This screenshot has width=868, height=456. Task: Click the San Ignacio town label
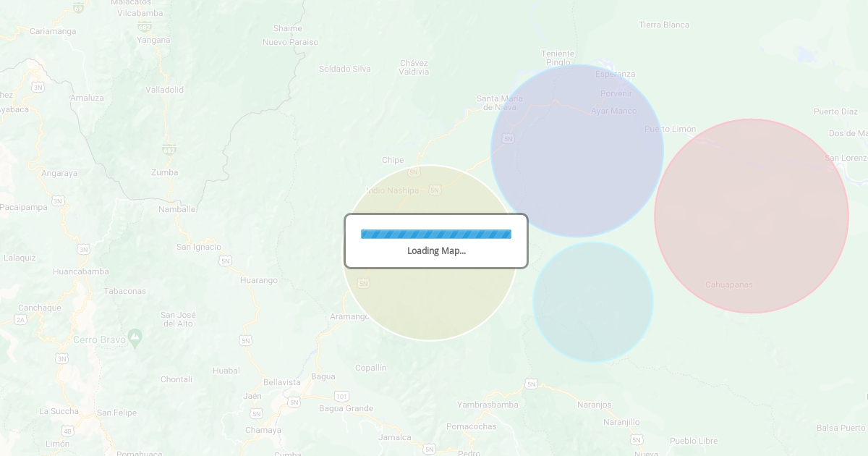tap(199, 247)
